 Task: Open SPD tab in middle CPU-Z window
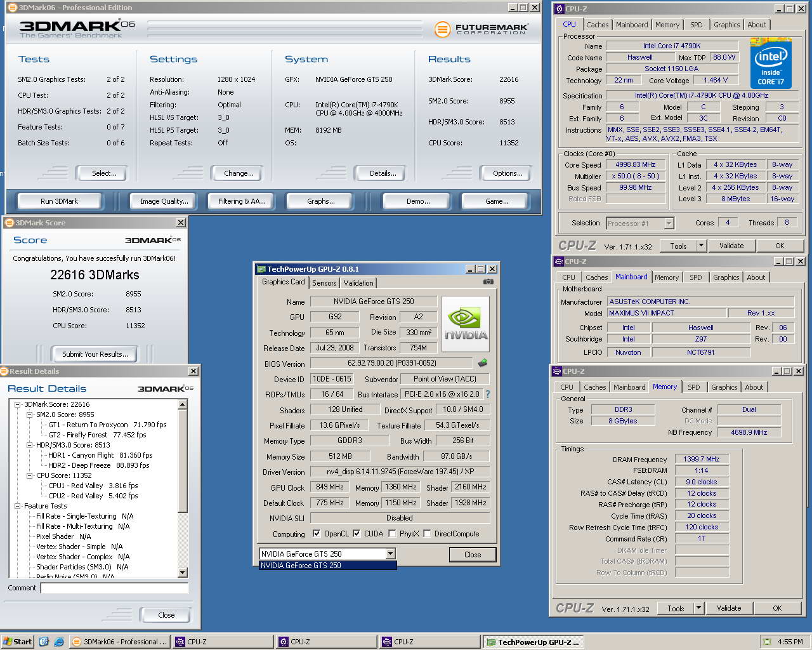click(x=696, y=277)
